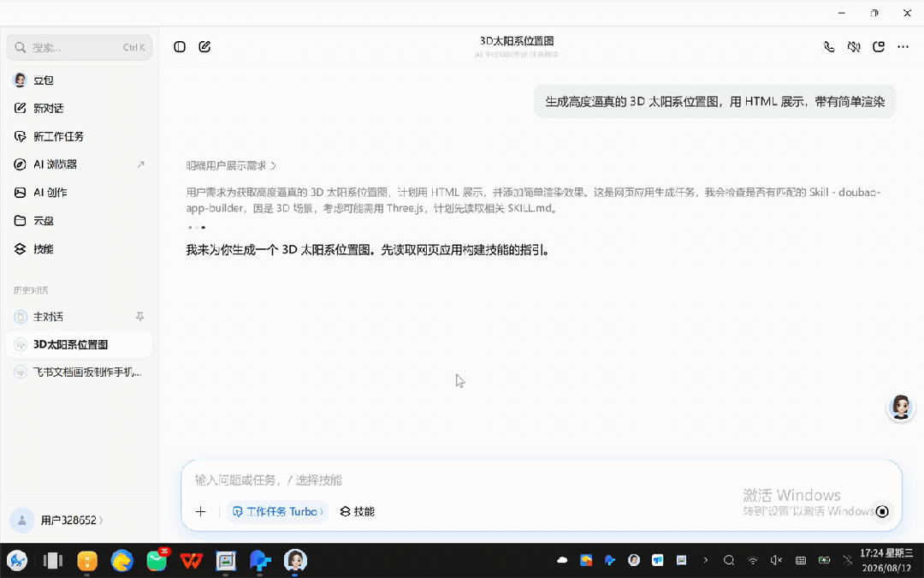Click the muted volume icon in the tray
This screenshot has width=924, height=578.
pos(777,560)
